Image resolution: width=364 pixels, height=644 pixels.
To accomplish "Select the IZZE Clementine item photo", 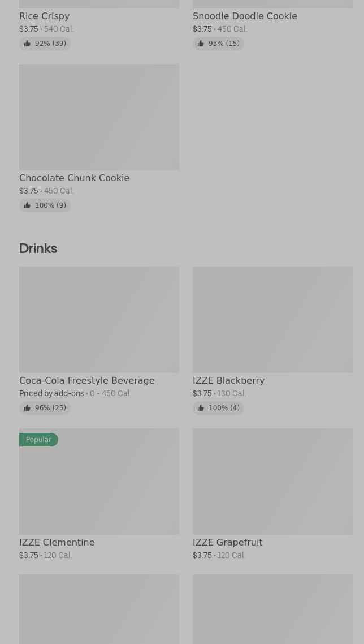I will click(x=99, y=487).
